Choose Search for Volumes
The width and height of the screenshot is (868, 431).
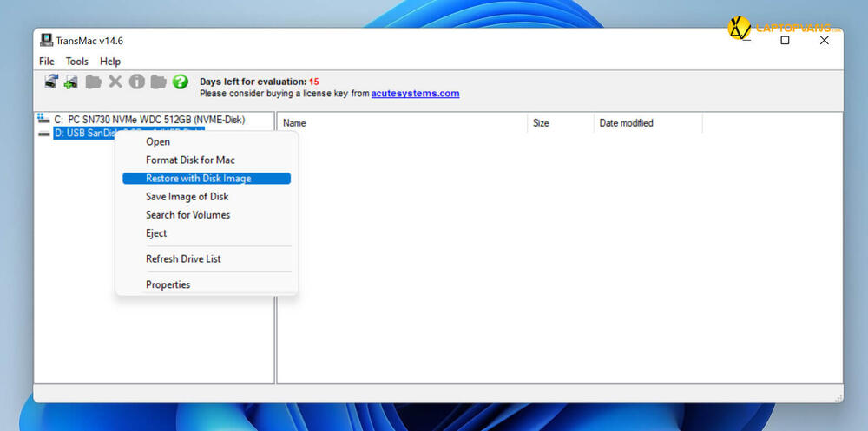click(x=207, y=215)
